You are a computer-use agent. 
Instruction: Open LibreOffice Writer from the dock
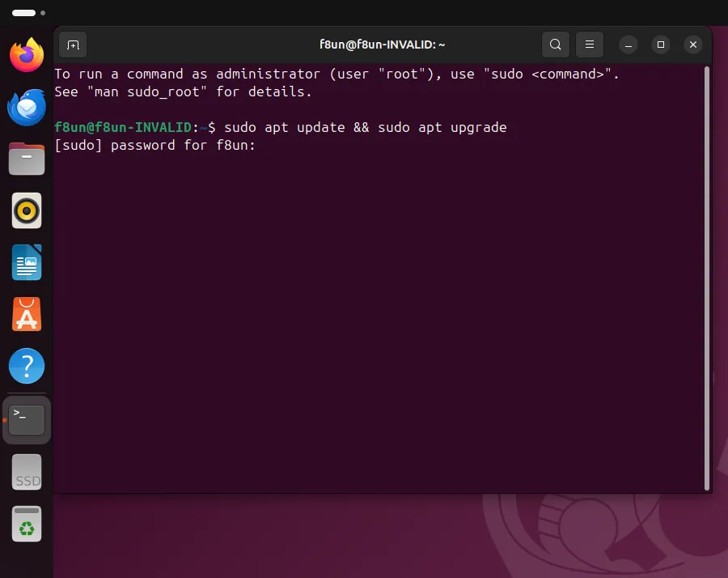coord(27,262)
